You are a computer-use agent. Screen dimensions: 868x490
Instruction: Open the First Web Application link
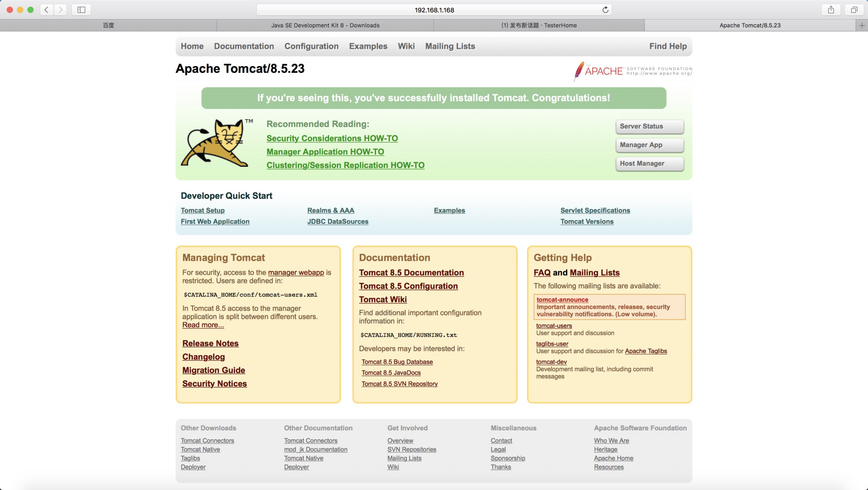point(215,221)
